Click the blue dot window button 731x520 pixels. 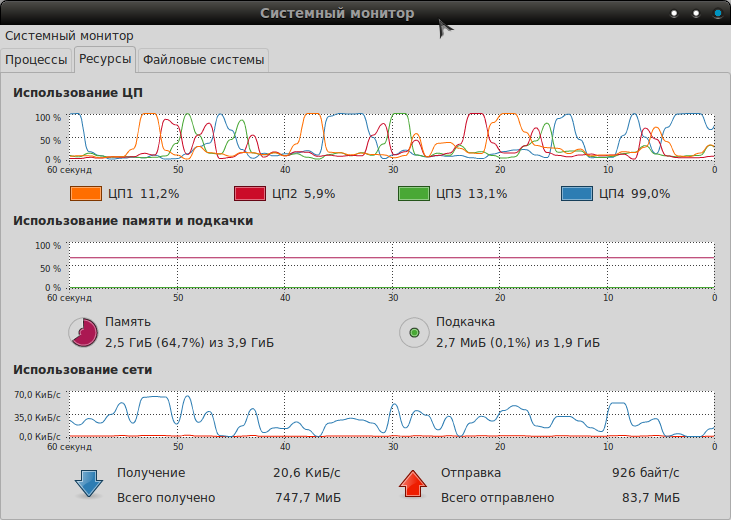coord(717,13)
